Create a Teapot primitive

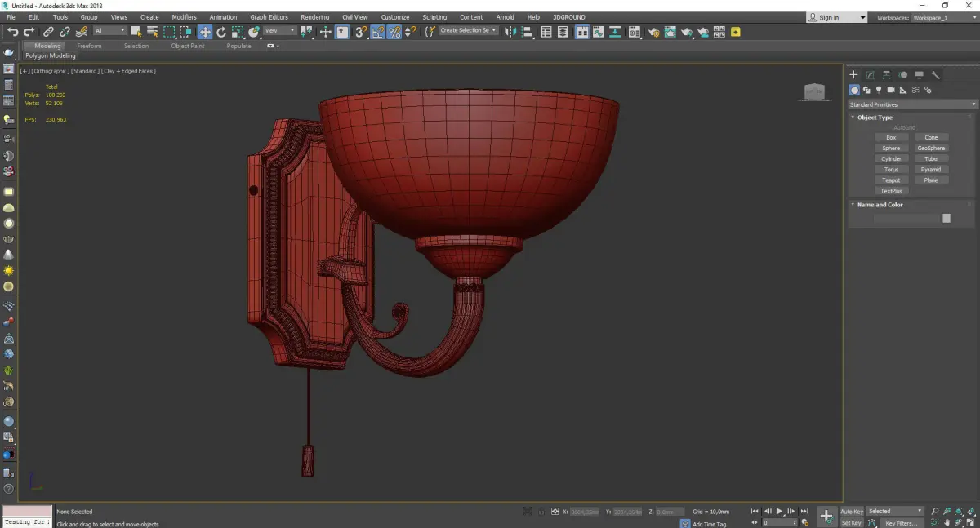pyautogui.click(x=891, y=180)
